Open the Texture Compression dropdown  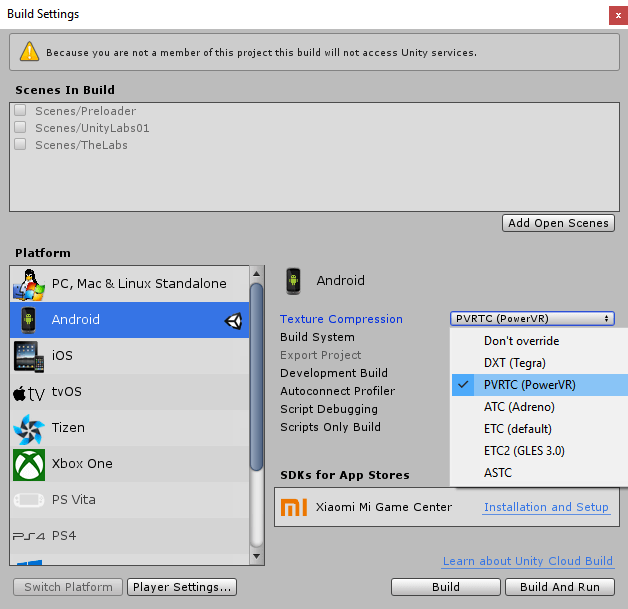click(x=532, y=319)
